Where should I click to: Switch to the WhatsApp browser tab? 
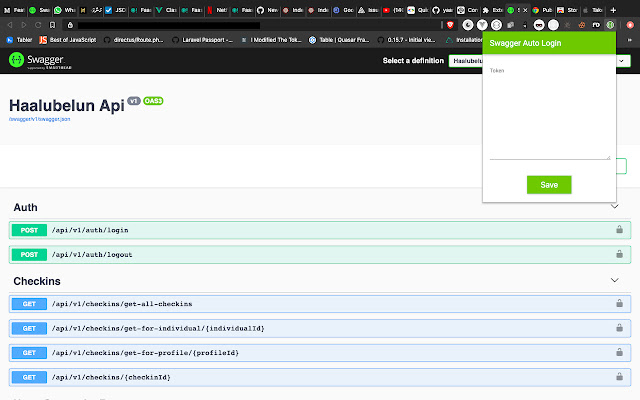click(x=64, y=10)
